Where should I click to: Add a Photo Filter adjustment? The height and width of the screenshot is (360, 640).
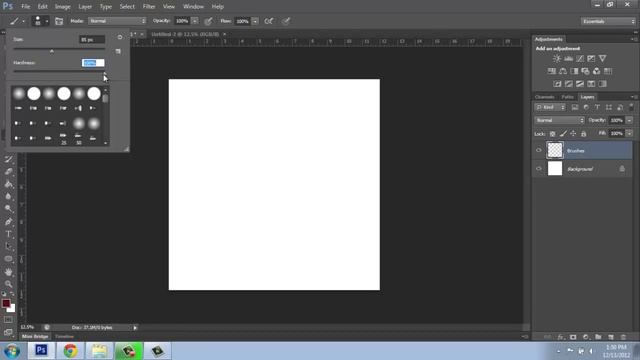click(x=585, y=71)
